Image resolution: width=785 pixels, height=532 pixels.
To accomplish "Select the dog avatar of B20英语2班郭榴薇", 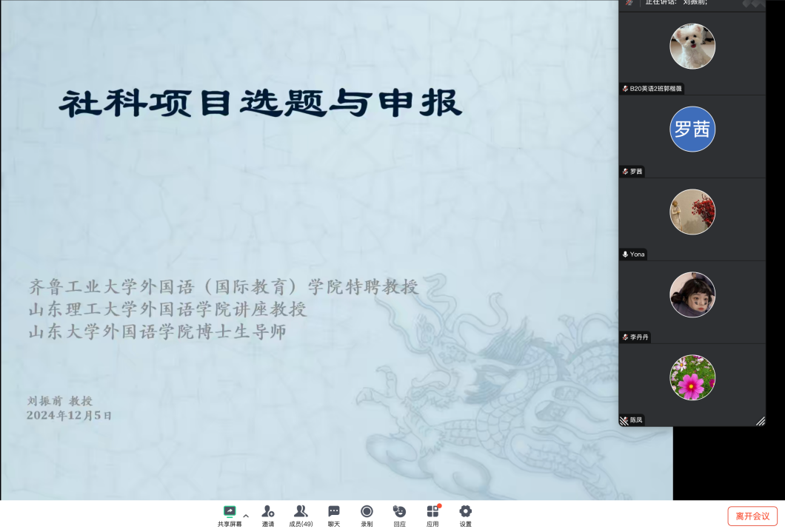I will coord(692,46).
